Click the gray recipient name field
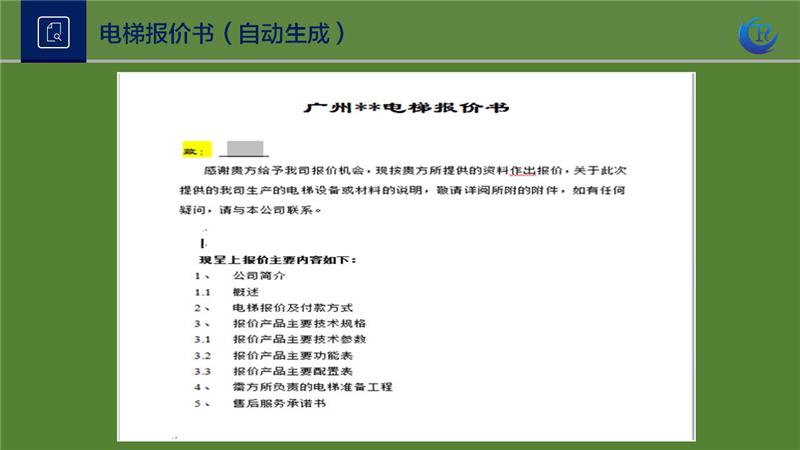Screen dimensions: 800x450 (243, 150)
